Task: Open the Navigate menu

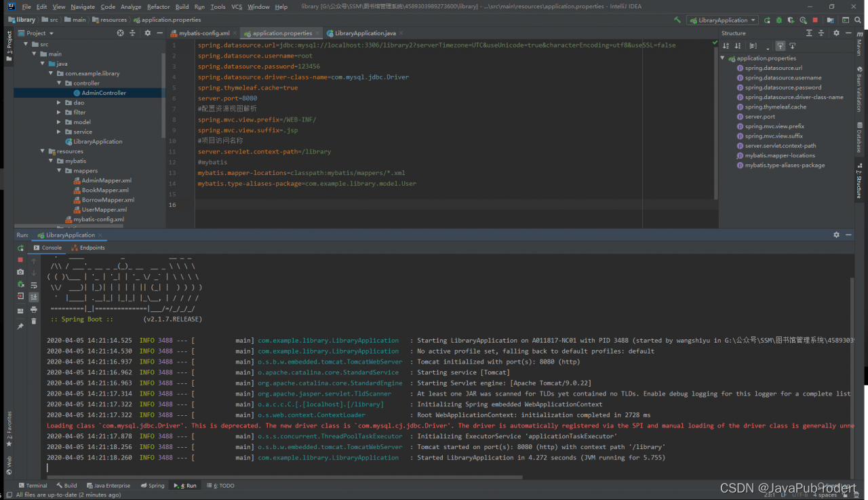Action: click(x=83, y=7)
